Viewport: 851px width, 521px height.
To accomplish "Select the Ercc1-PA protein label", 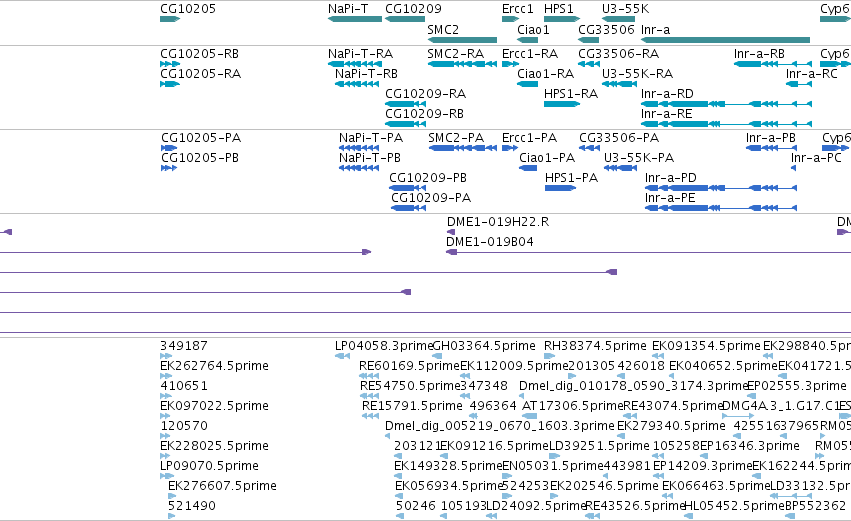I will pos(530,138).
